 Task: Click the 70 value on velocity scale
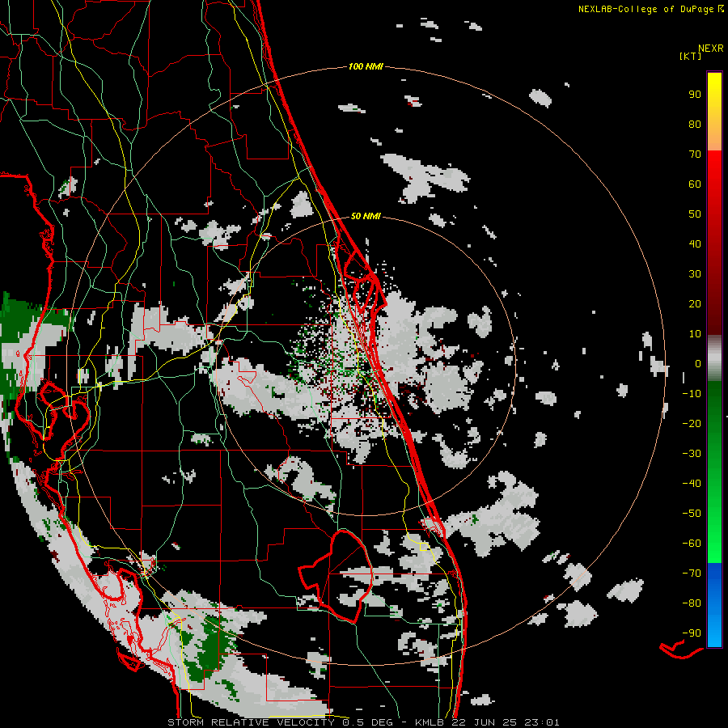695,154
